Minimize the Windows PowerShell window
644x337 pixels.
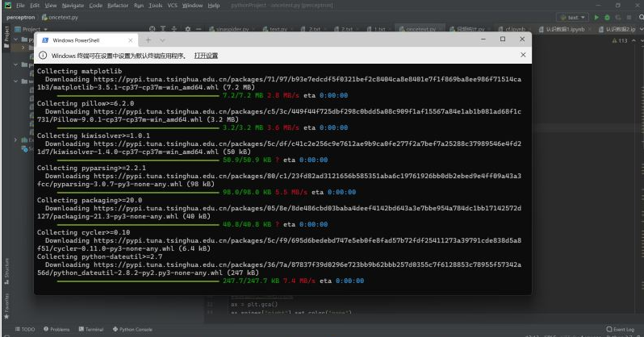point(483,39)
